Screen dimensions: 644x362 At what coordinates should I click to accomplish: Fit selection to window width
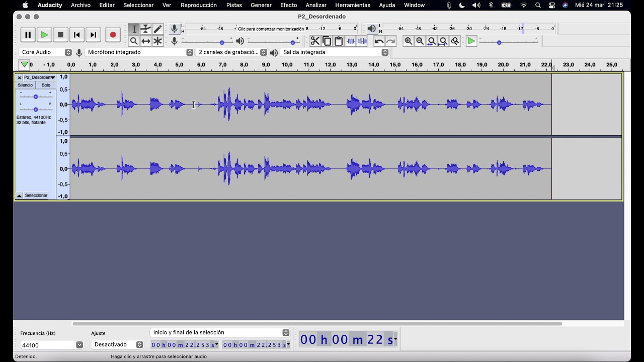(432, 41)
